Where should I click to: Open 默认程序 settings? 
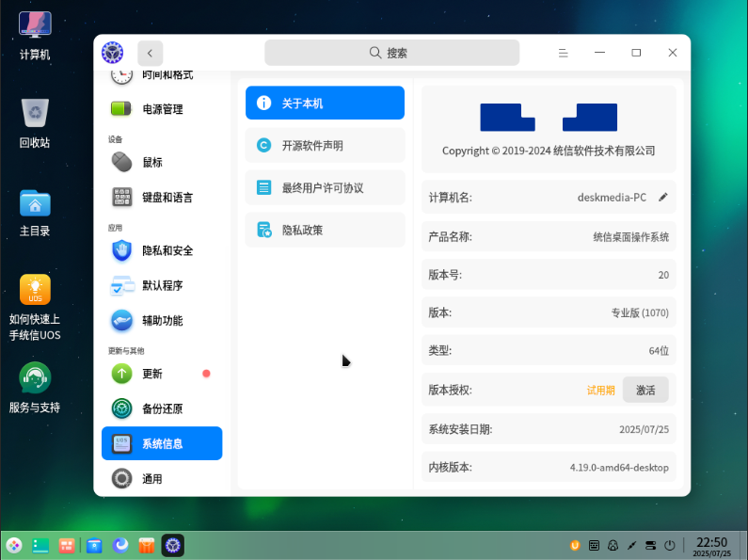point(162,286)
